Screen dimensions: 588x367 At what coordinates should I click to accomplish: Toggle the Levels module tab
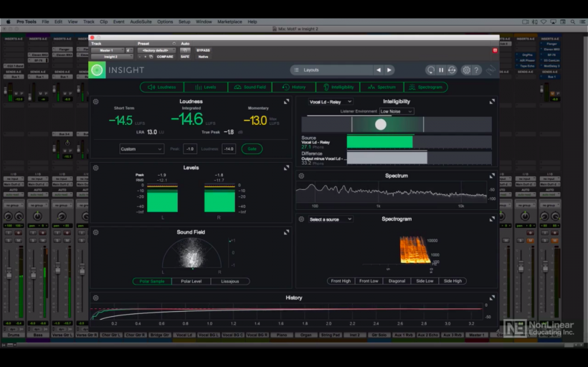[206, 87]
